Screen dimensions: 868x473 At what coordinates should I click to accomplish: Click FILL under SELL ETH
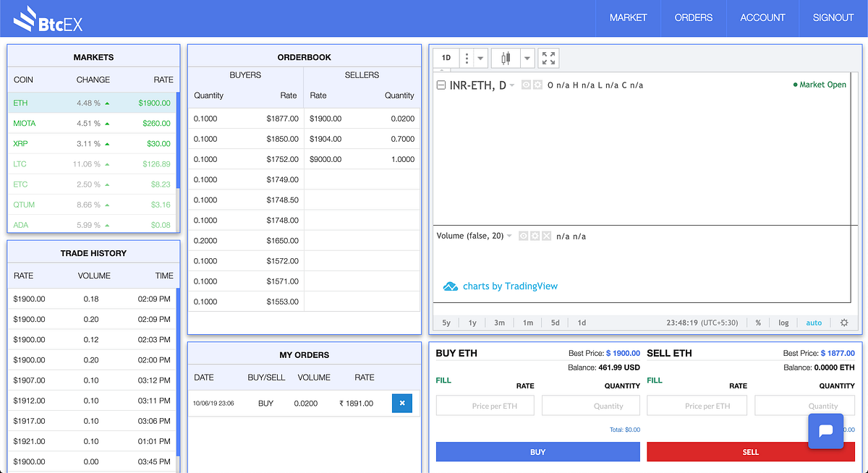pyautogui.click(x=655, y=380)
